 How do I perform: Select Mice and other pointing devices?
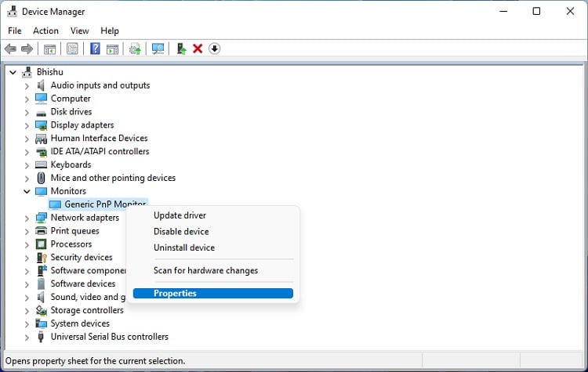click(x=113, y=178)
